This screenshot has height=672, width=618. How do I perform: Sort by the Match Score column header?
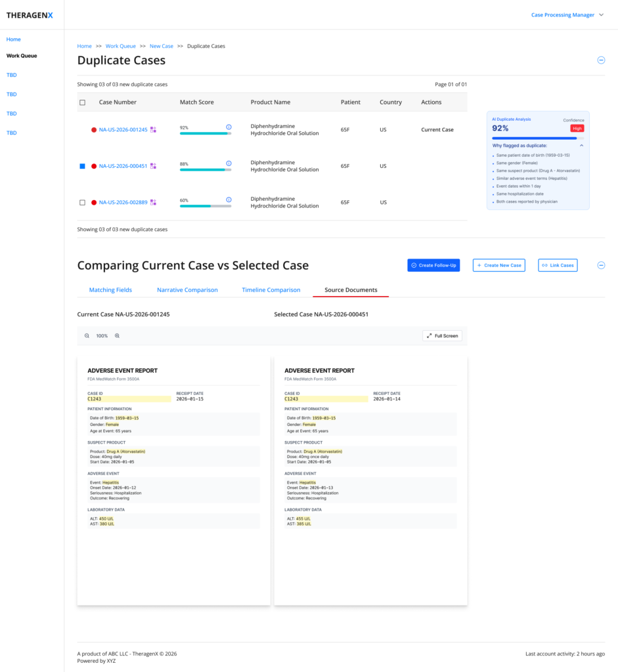196,102
